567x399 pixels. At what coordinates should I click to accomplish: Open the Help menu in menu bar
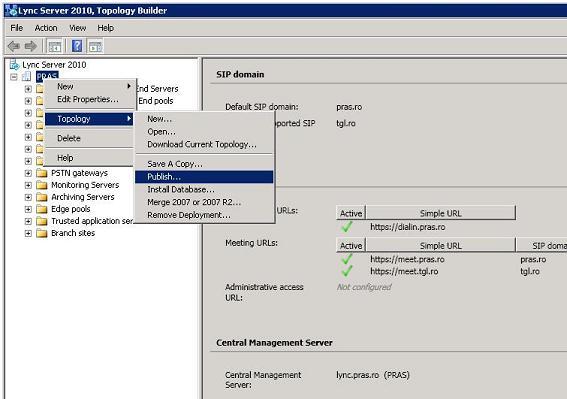coord(106,28)
